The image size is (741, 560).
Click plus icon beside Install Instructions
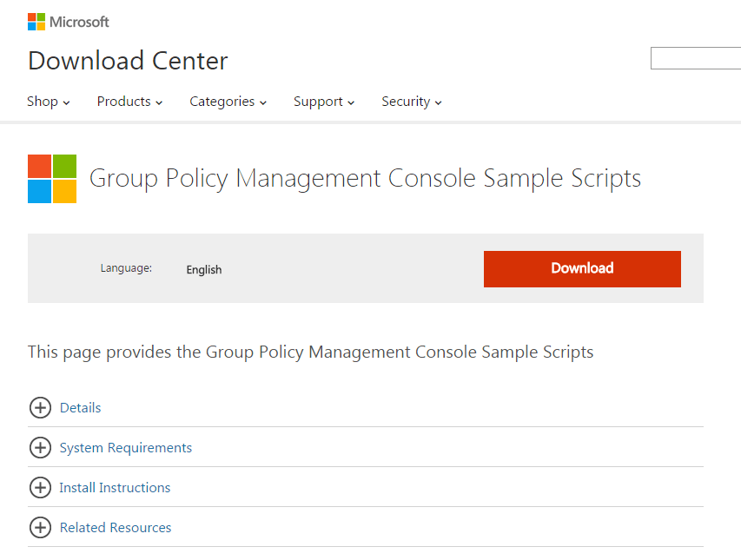pyautogui.click(x=40, y=488)
